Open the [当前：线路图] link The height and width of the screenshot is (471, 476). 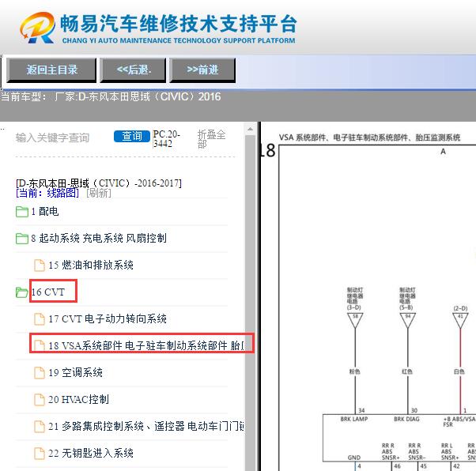(47, 193)
